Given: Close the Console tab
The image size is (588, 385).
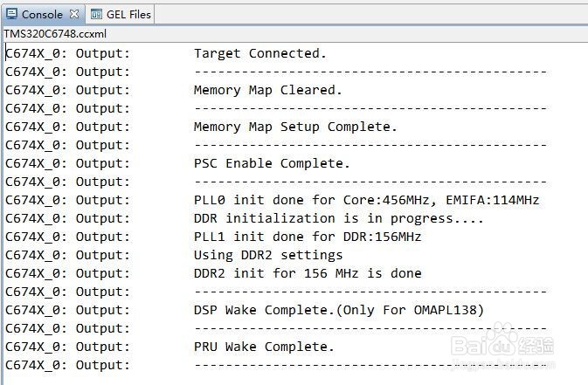Looking at the screenshot, I should coord(73,14).
